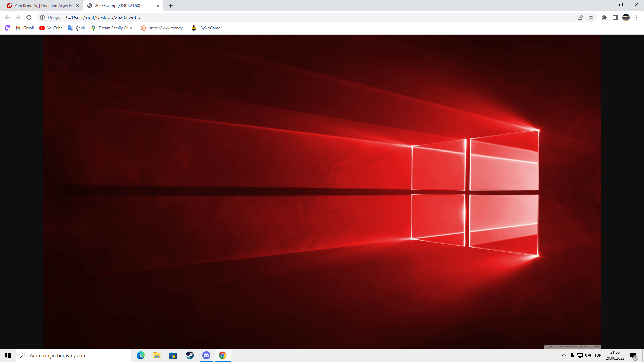Open the volume speaker tray icon
644x362 pixels.
[588, 355]
